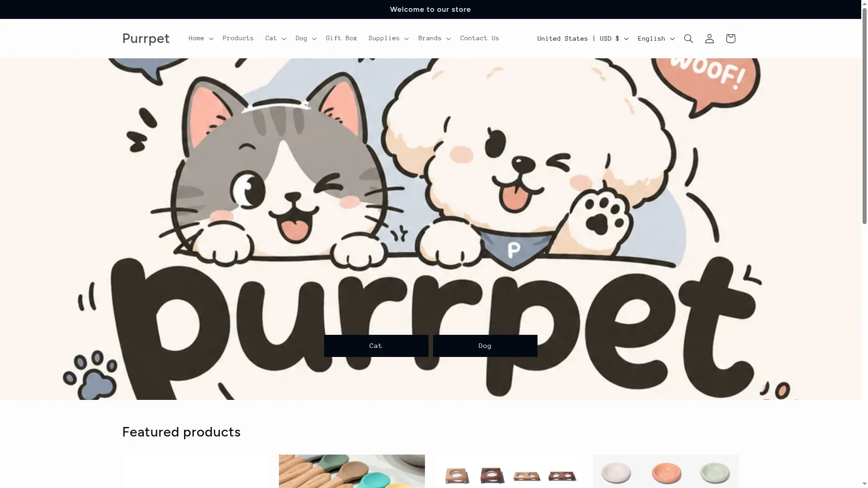Expand the Cat navigation dropdown
This screenshot has width=868, height=488.
(x=276, y=38)
